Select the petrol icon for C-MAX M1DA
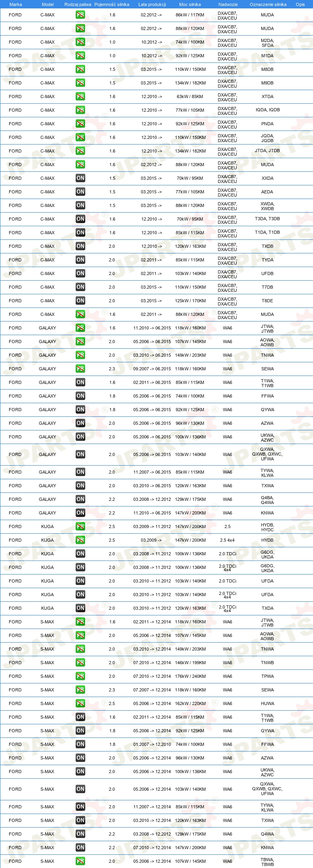 (x=80, y=56)
